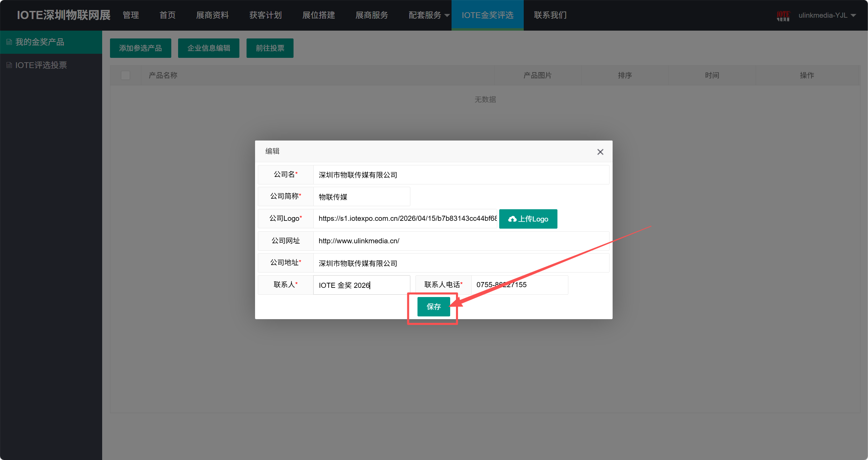Go to 展商资料 menu item
This screenshot has width=868, height=460.
(212, 15)
